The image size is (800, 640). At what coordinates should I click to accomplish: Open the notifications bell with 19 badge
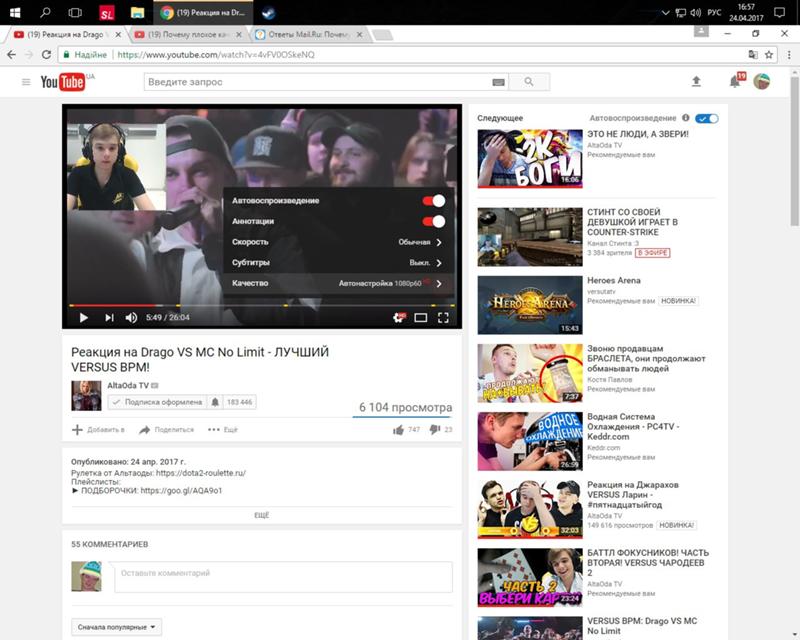(x=736, y=81)
